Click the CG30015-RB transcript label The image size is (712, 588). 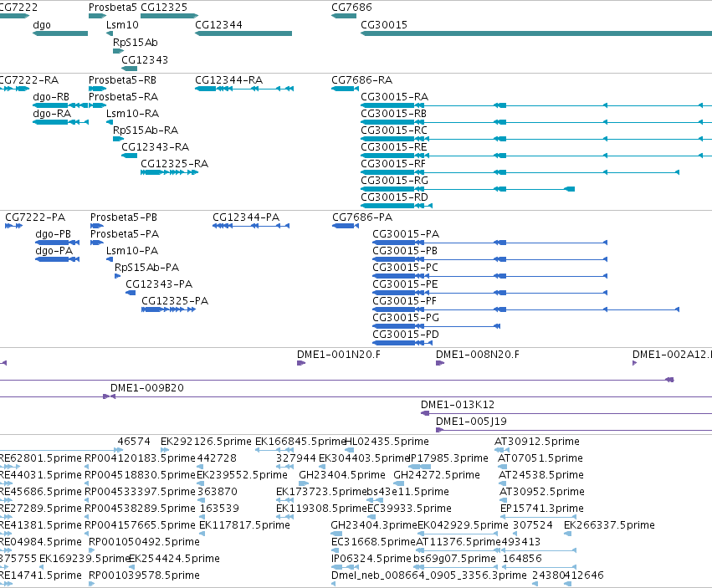tap(393, 114)
